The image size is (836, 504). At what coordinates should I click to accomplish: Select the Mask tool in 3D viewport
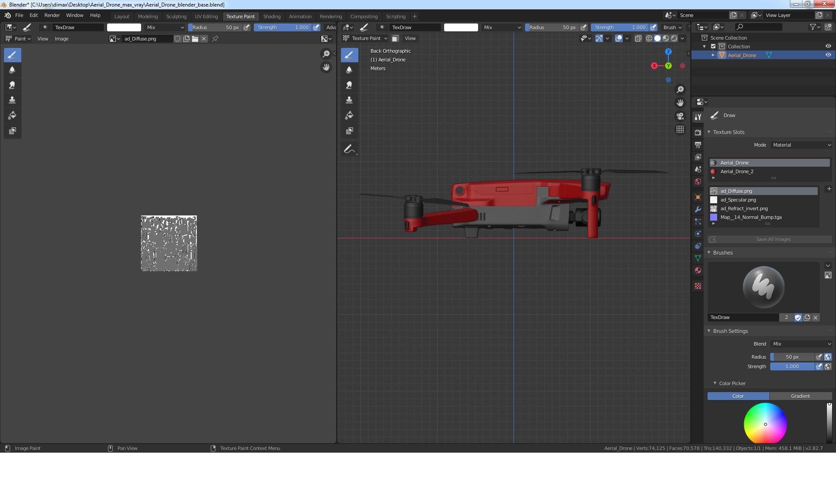(x=349, y=131)
